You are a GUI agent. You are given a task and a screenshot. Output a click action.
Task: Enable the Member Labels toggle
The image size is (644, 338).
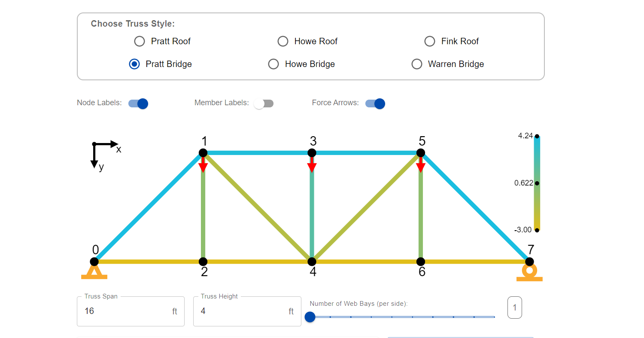263,104
